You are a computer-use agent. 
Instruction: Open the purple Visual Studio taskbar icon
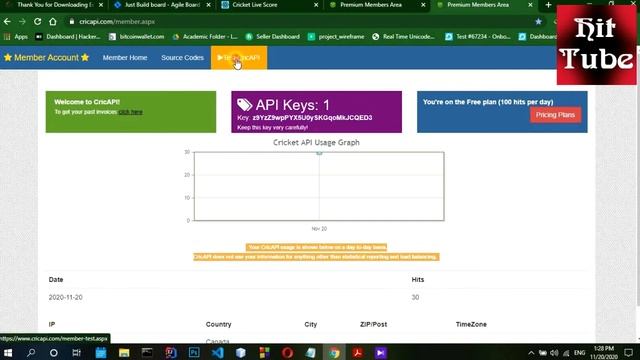pyautogui.click(x=380, y=353)
